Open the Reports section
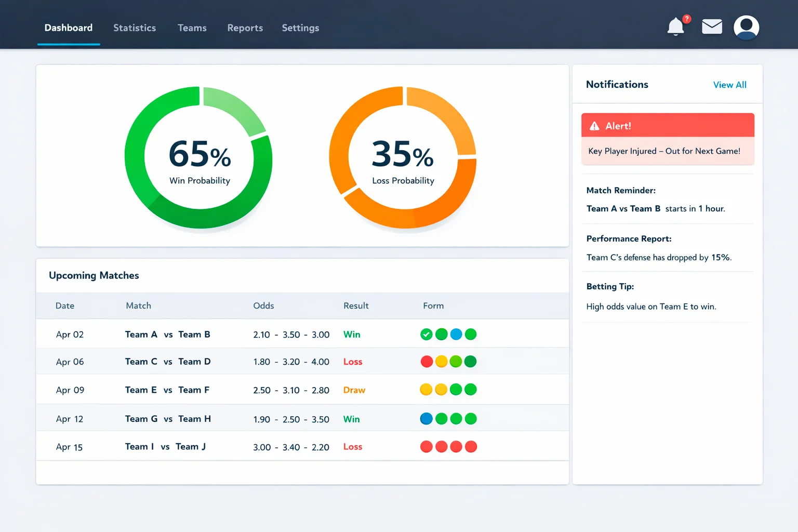Image resolution: width=798 pixels, height=532 pixels. tap(245, 28)
